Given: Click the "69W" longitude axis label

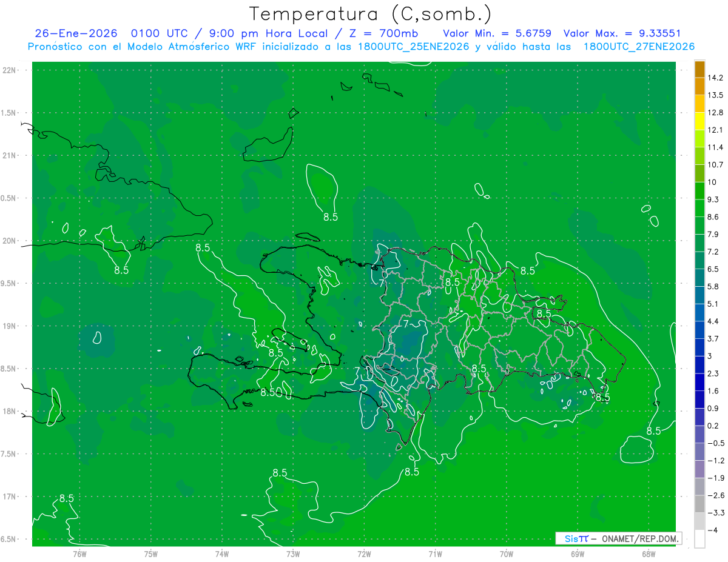Looking at the screenshot, I should [x=578, y=554].
